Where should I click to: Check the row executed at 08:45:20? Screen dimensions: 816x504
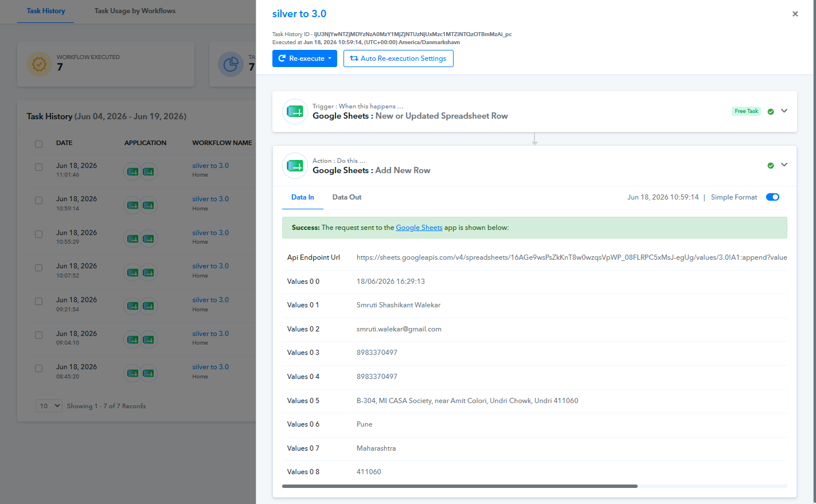coord(39,368)
